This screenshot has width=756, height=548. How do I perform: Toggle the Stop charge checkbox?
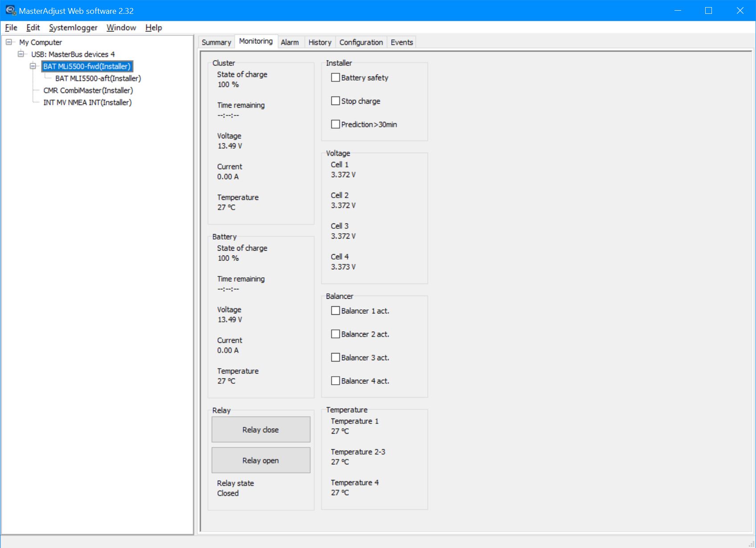pos(335,101)
